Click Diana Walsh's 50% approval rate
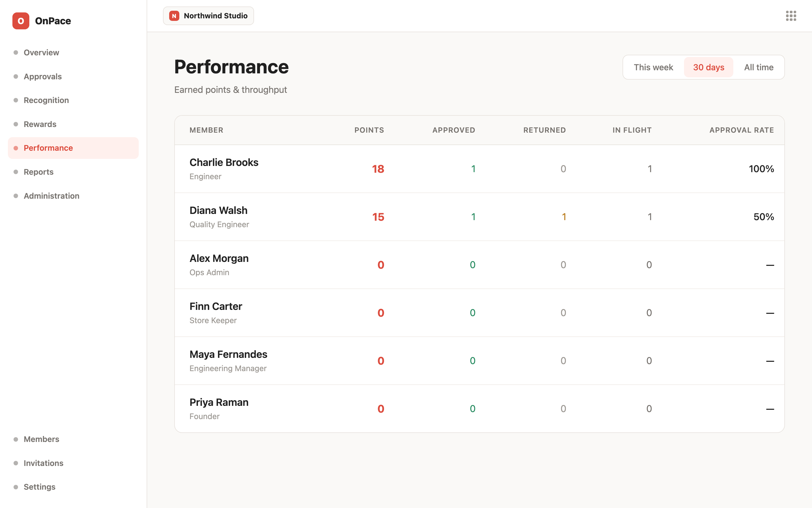Image resolution: width=812 pixels, height=508 pixels. click(x=764, y=217)
